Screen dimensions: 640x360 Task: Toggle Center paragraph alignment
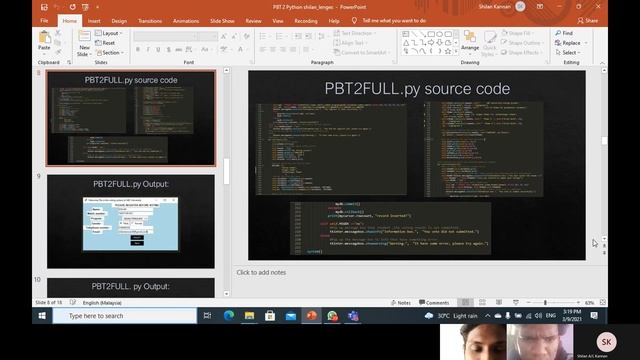(x=273, y=49)
